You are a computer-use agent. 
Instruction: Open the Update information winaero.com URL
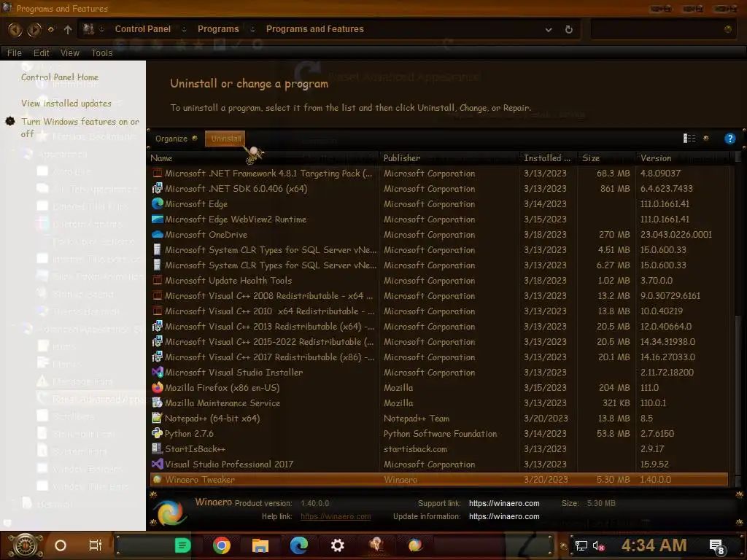tap(504, 516)
